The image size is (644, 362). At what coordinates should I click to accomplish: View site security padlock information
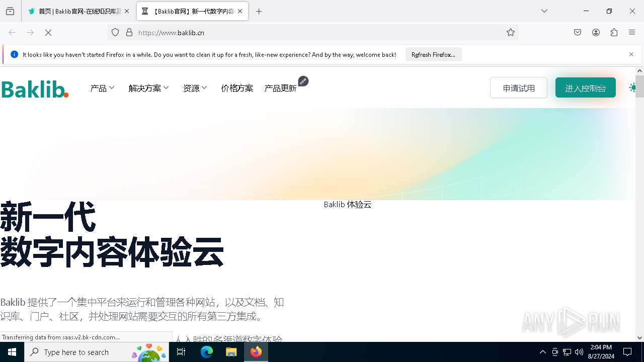[x=129, y=32]
